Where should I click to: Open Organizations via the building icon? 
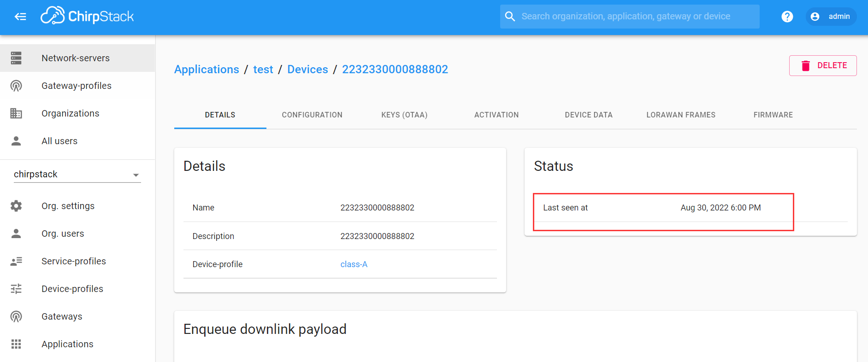pos(16,113)
